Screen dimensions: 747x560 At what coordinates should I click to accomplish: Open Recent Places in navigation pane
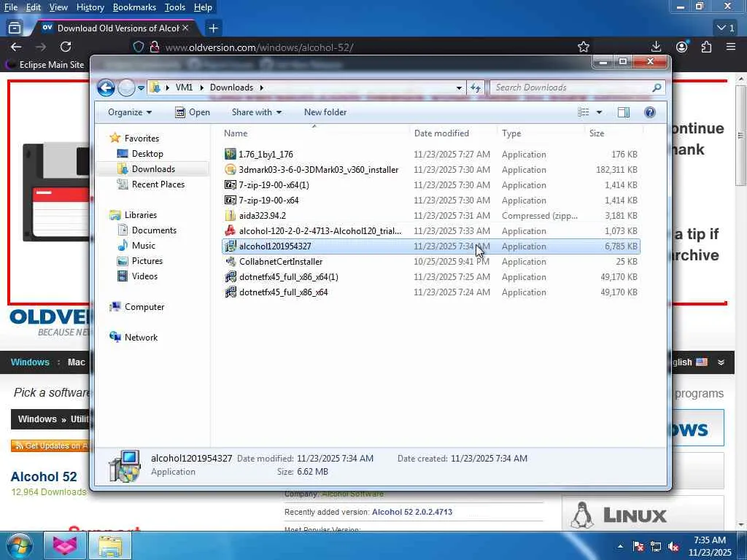coord(158,184)
